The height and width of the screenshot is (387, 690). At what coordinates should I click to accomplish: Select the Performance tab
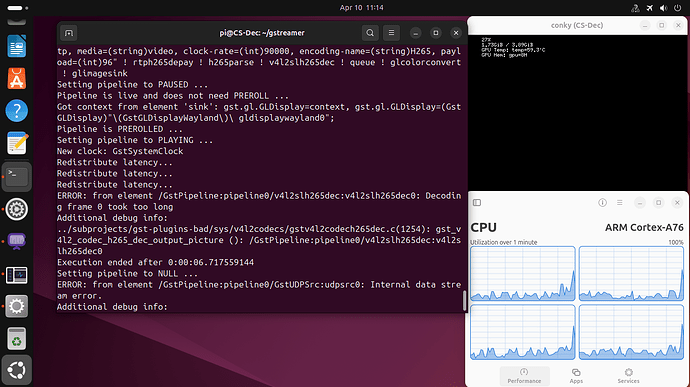(x=524, y=376)
